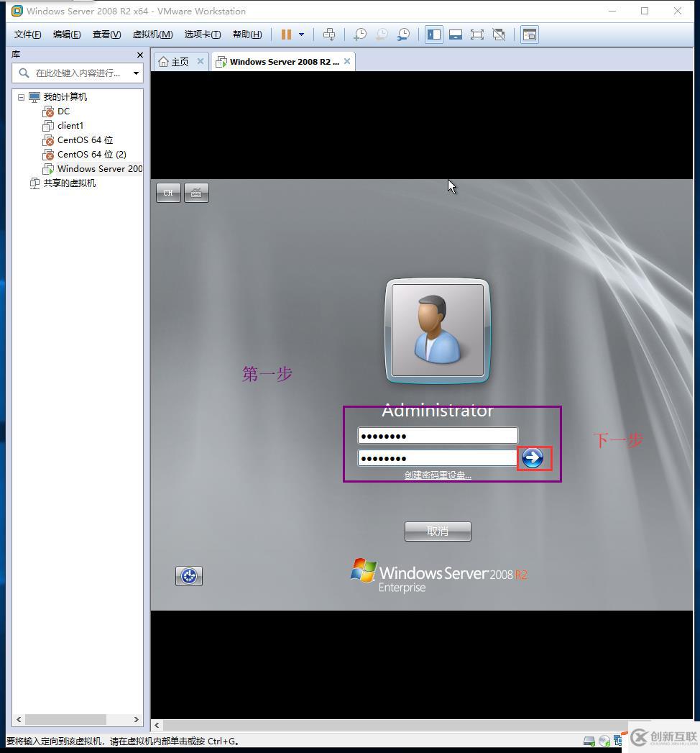Viewport: 700px width, 753px height.
Task: Enter full screen mode from the toolbar
Action: coord(477,35)
